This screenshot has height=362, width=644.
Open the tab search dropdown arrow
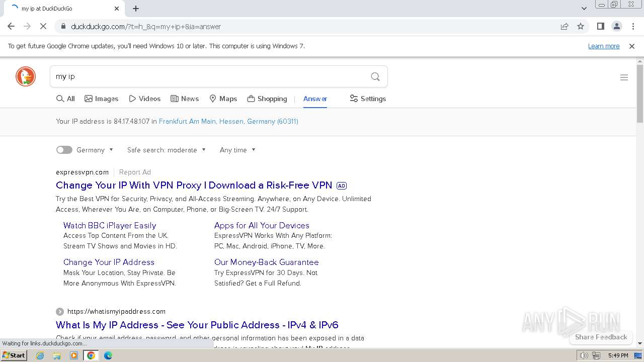[584, 9]
